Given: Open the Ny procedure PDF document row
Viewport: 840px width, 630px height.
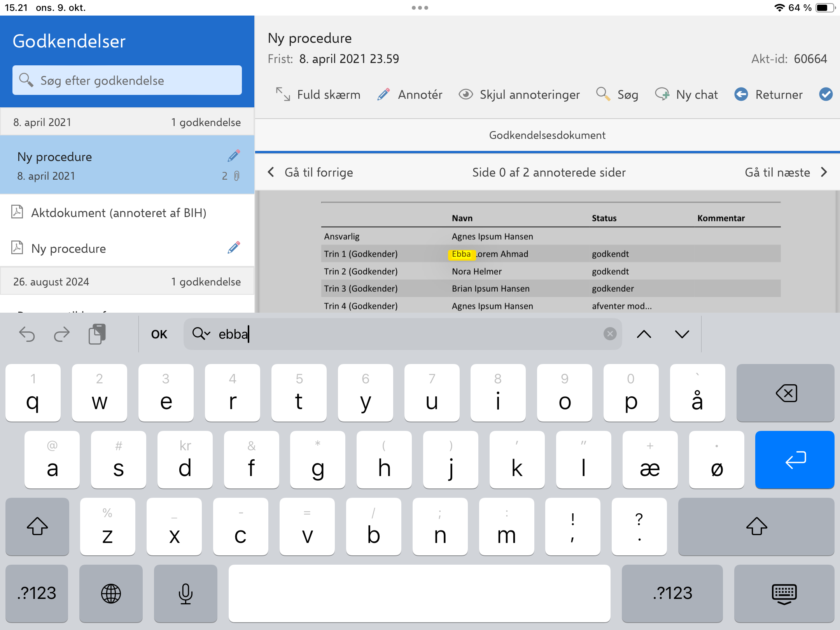Looking at the screenshot, I should 127,248.
